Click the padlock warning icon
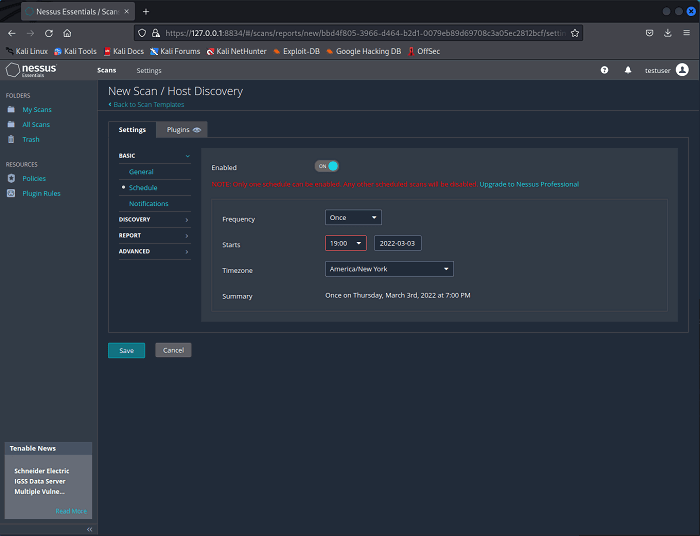Viewport: 700px width, 536px height. tap(155, 33)
